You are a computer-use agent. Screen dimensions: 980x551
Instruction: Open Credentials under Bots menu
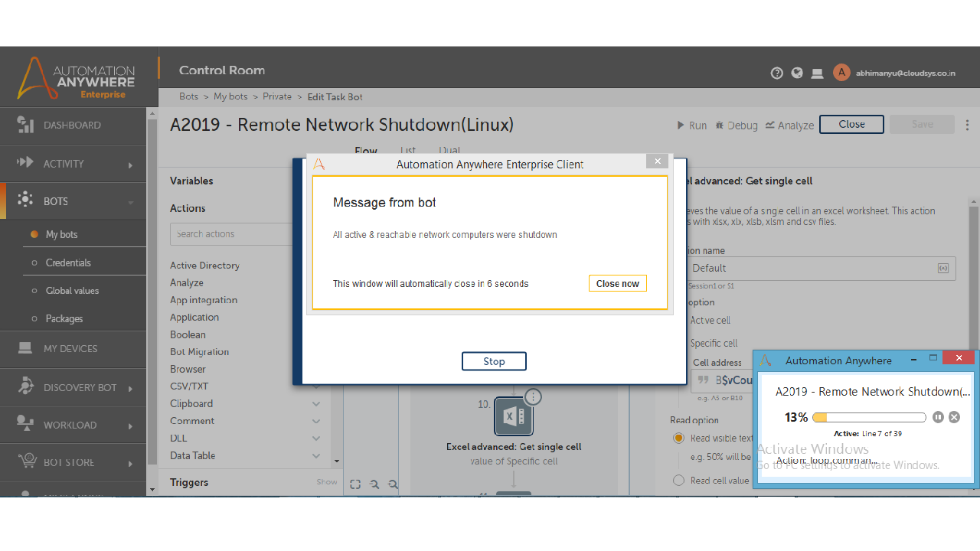[x=68, y=262]
